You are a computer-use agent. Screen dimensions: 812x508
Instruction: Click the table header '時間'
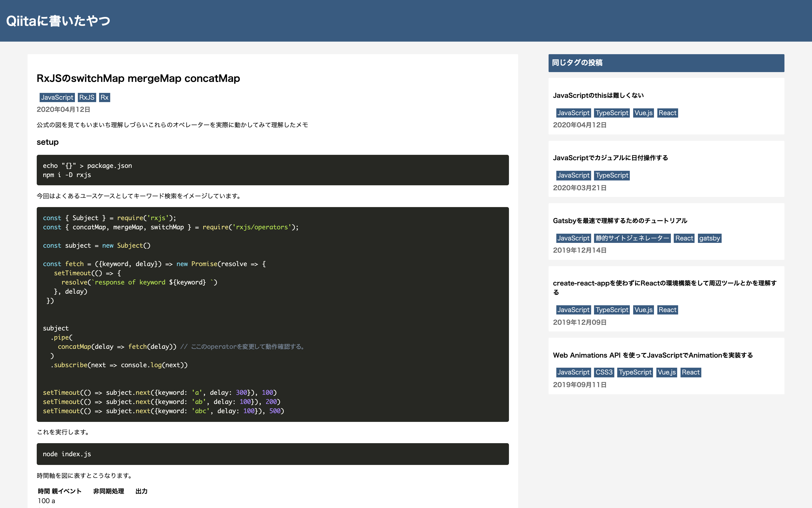click(x=44, y=491)
